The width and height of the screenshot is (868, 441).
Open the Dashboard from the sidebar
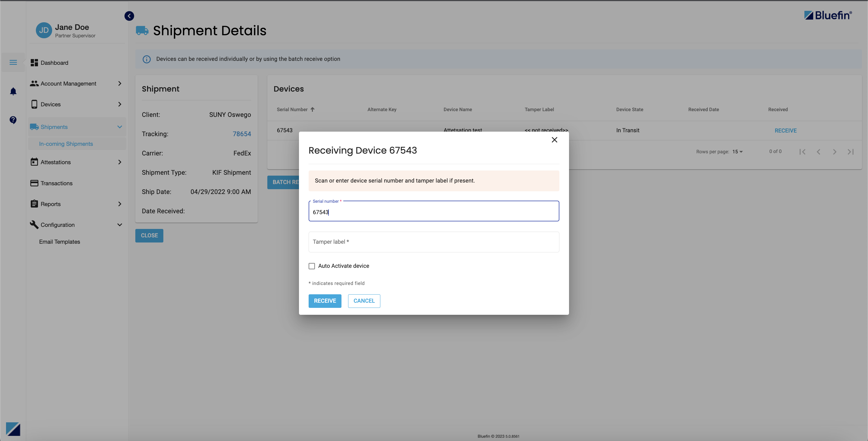[54, 63]
